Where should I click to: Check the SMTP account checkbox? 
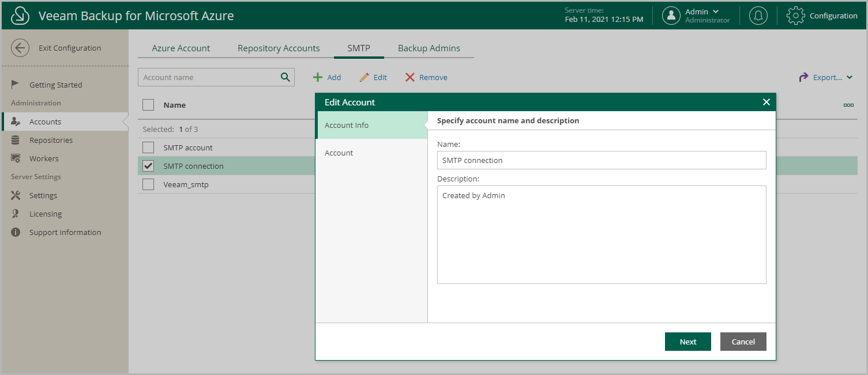click(148, 147)
